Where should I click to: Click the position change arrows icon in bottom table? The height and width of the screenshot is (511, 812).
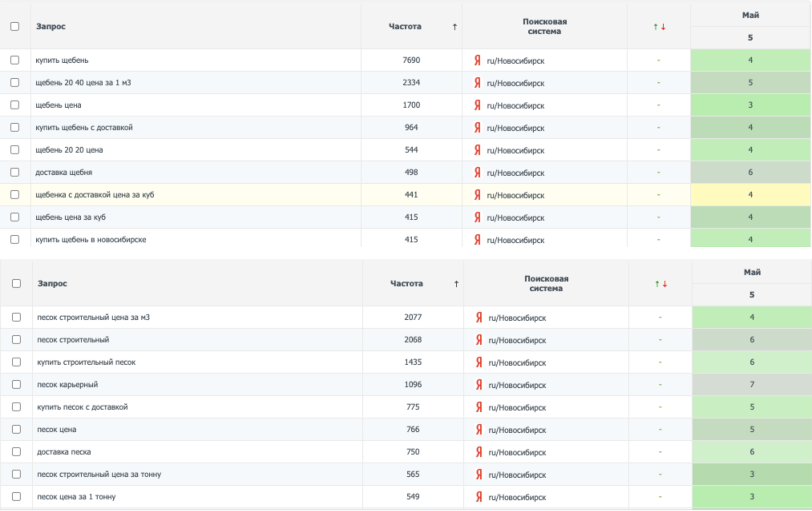point(661,284)
